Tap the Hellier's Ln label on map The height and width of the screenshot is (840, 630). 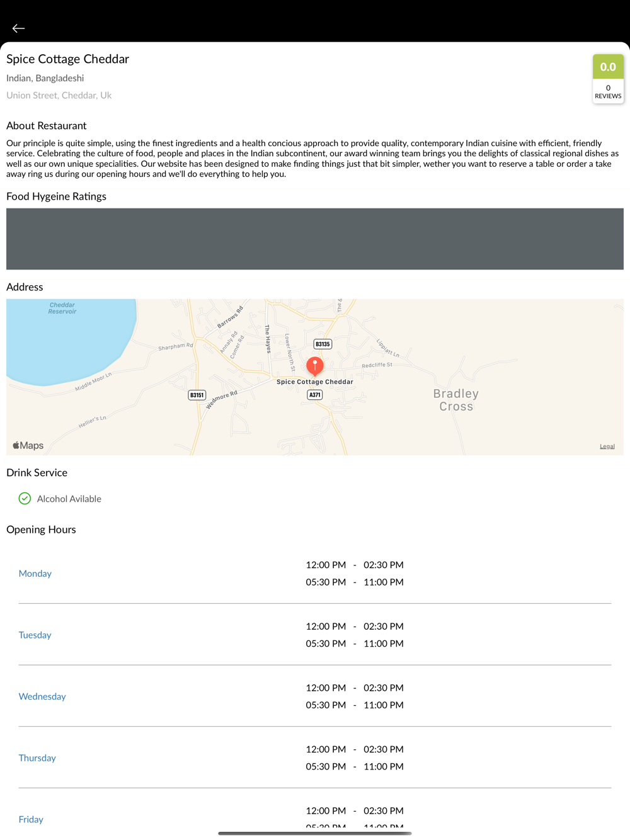(x=92, y=422)
